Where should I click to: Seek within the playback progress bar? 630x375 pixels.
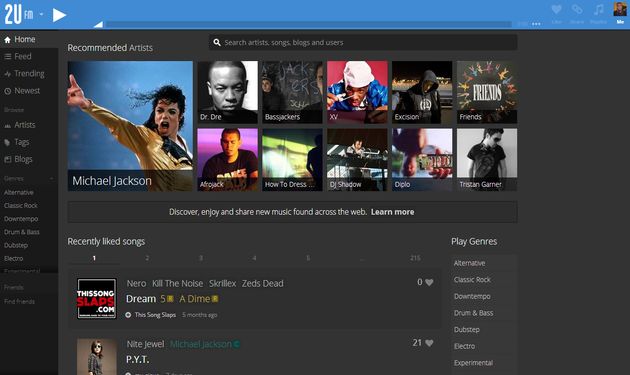[308, 25]
